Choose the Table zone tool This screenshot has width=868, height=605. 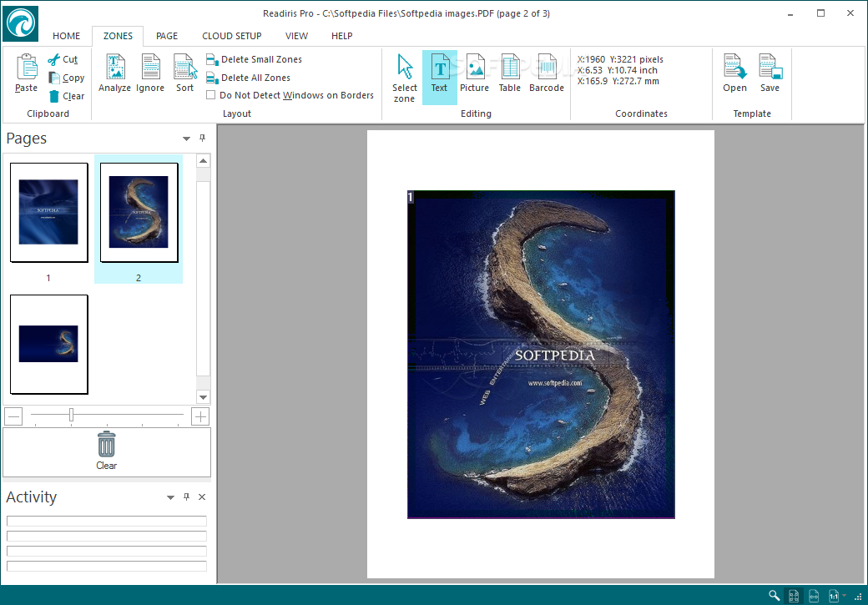[x=510, y=73]
